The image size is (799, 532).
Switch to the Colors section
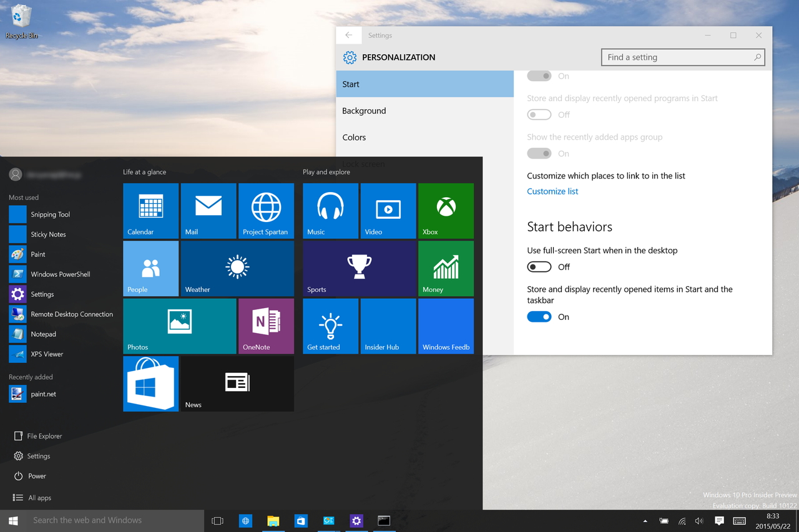click(x=425, y=137)
